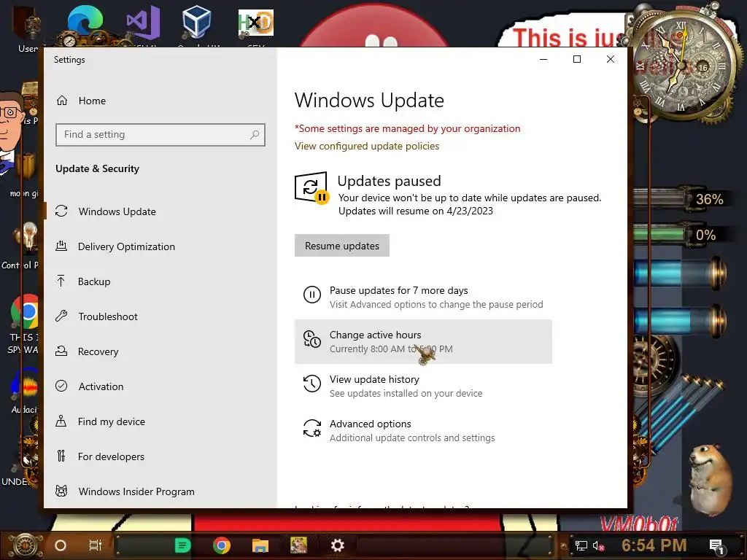Viewport: 747px width, 560px height.
Task: Click the hamster image taskbar app
Action: (298, 545)
